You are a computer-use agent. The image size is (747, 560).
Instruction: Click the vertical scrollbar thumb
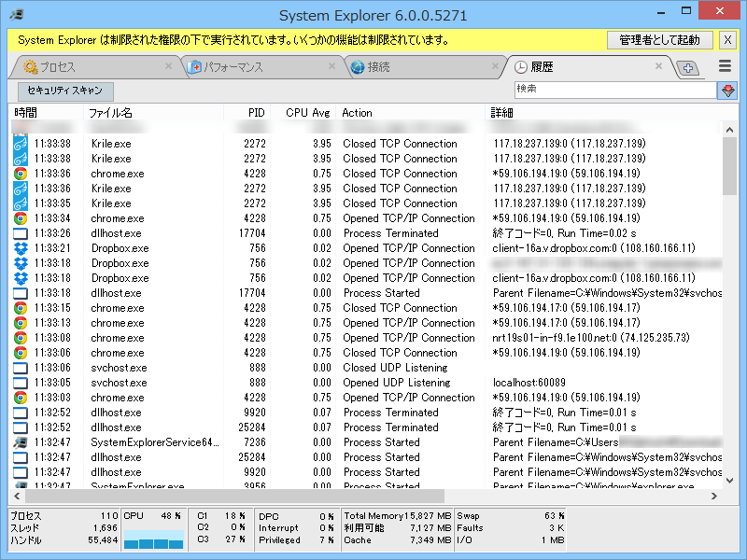tap(729, 166)
